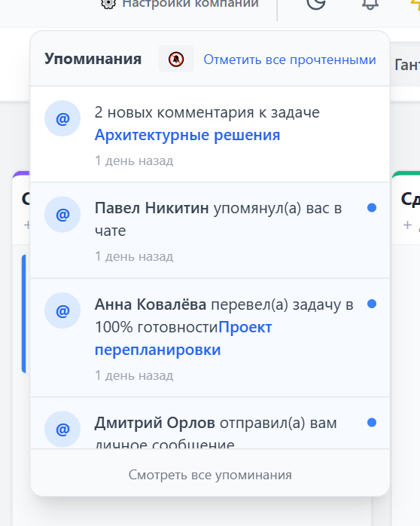This screenshot has width=420, height=526.
Task: Toggle dark mode moon icon
Action: click(316, 4)
